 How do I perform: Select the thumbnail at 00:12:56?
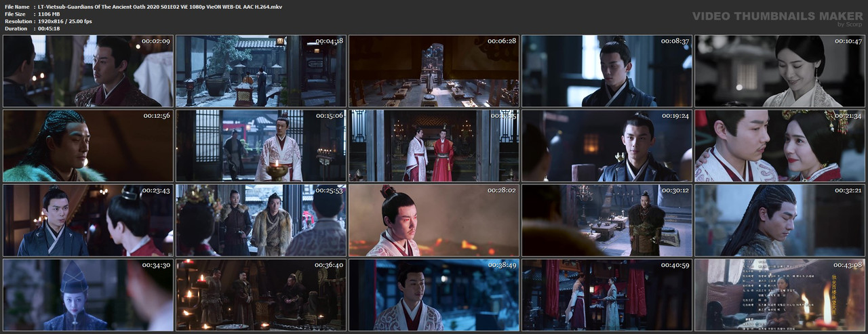tap(88, 146)
